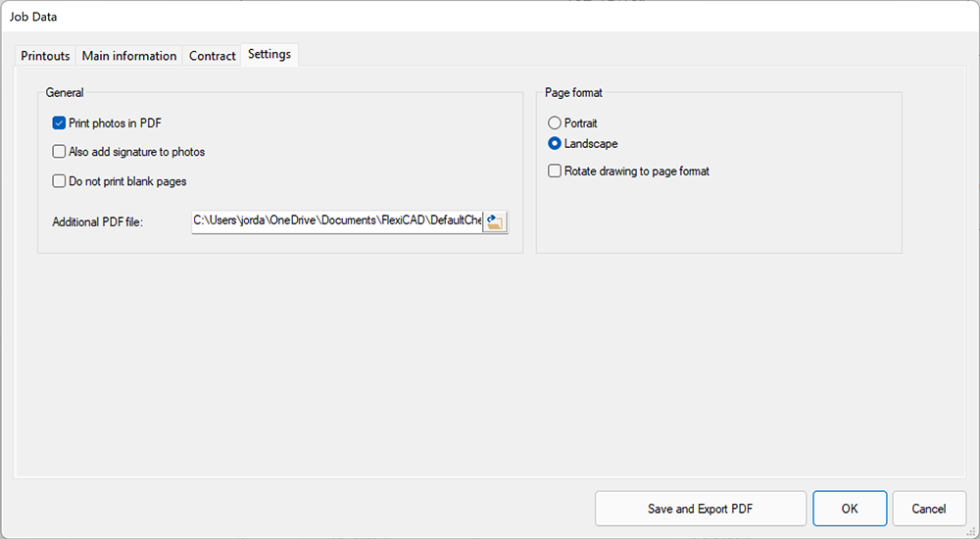The height and width of the screenshot is (539, 980).
Task: Click the Page format group label
Action: point(573,92)
